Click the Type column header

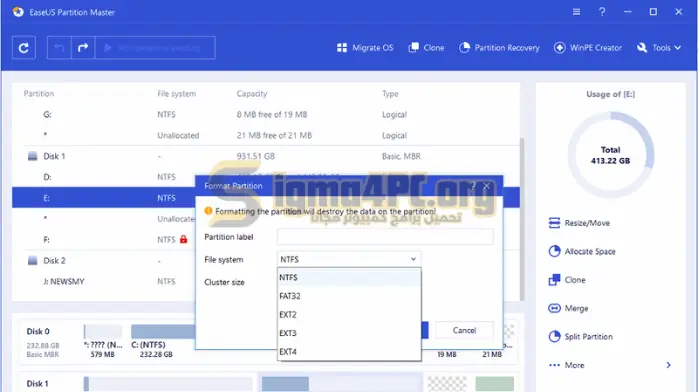pyautogui.click(x=390, y=93)
